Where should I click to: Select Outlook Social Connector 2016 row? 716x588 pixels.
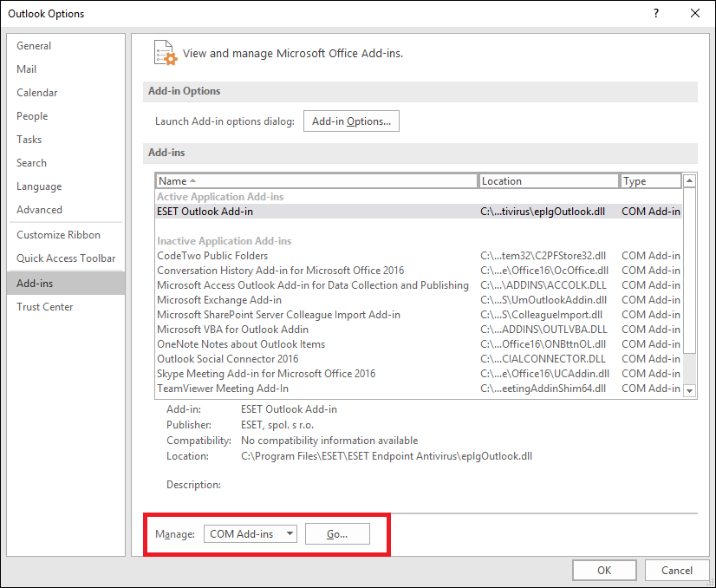point(419,359)
